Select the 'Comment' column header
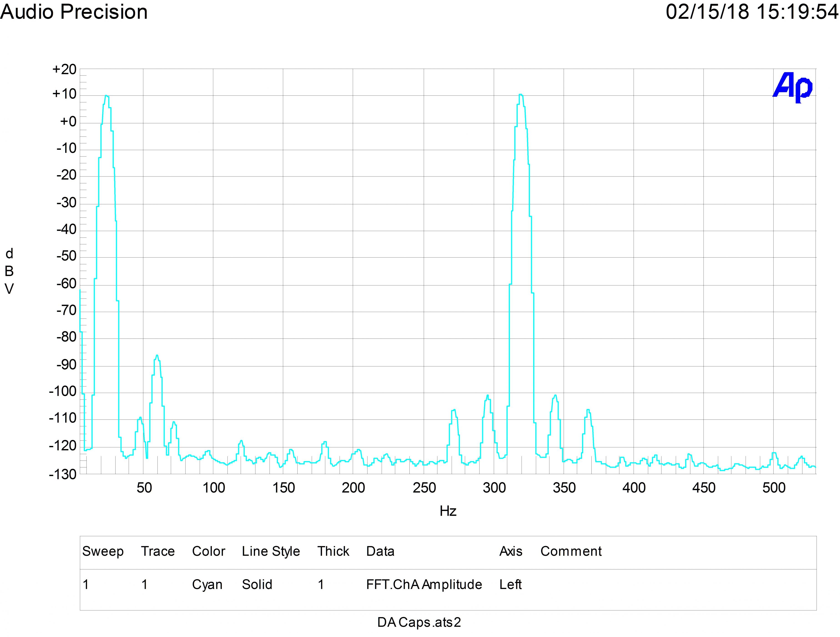 point(571,551)
